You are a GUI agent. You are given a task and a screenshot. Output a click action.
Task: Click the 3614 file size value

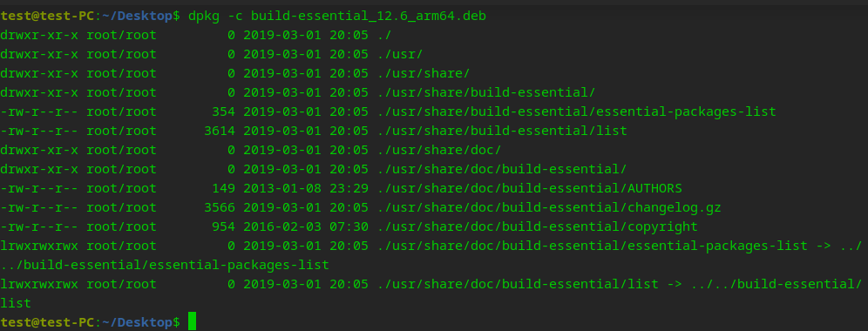tap(220, 132)
